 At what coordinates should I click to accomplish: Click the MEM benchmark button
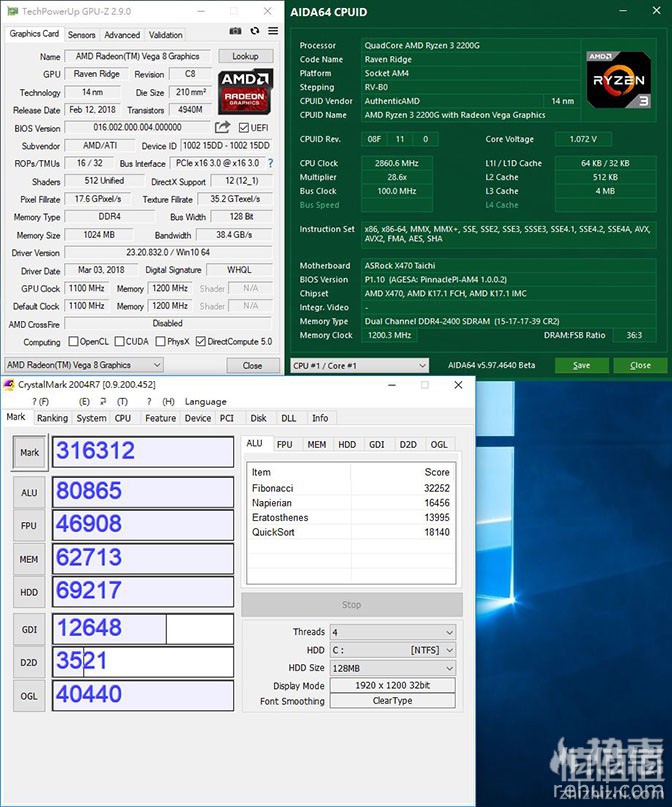(29, 559)
